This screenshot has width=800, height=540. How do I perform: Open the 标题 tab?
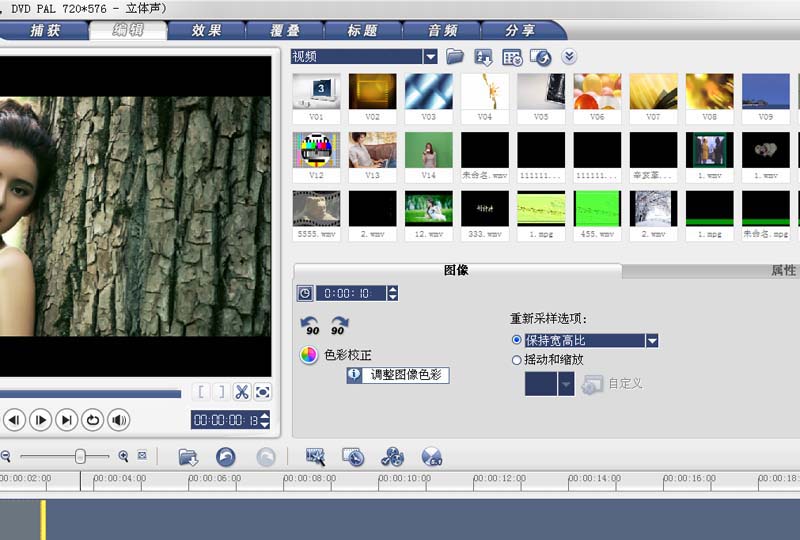coord(363,30)
